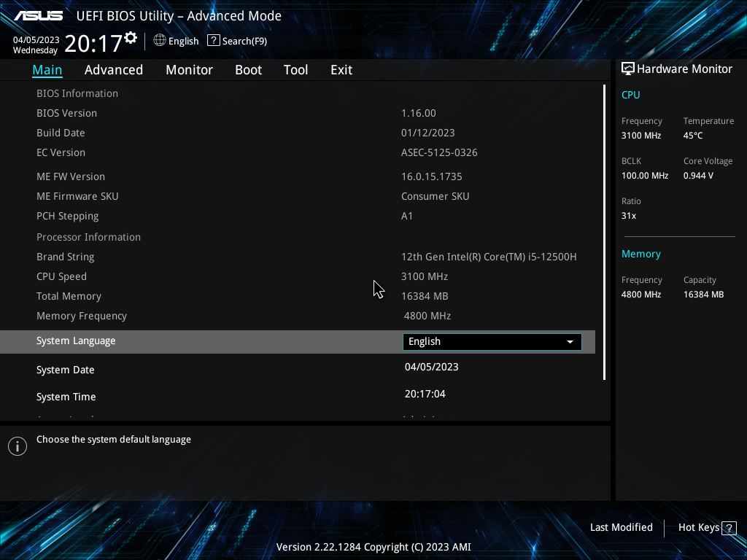The width and height of the screenshot is (747, 560).
Task: Open the Boot menu tab
Action: [248, 69]
